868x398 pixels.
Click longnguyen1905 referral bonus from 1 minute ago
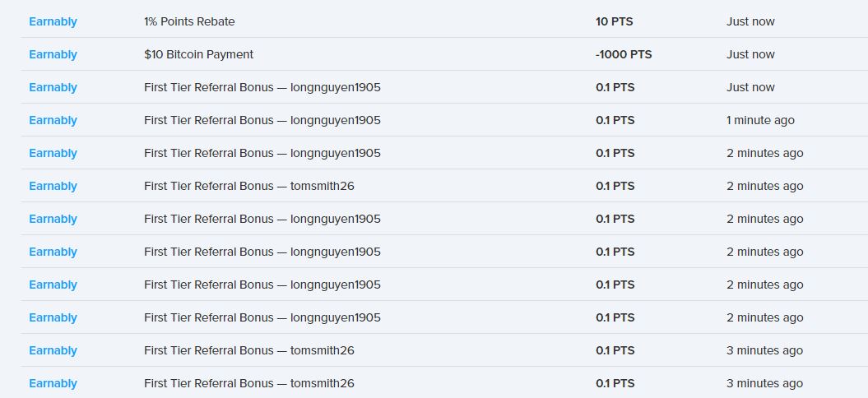262,120
